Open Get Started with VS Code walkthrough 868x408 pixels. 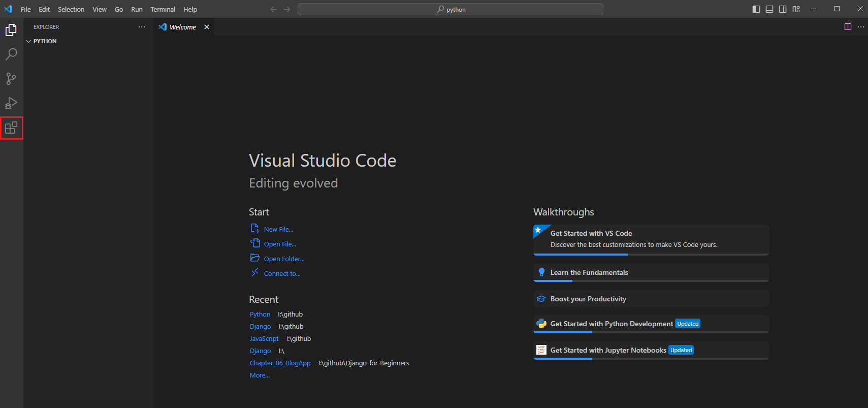(x=651, y=240)
